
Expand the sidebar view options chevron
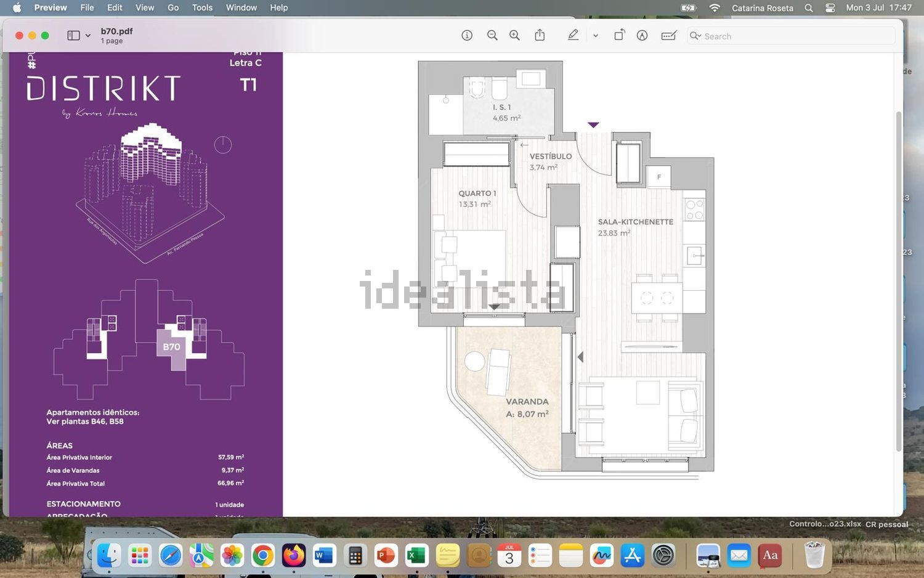pos(88,36)
